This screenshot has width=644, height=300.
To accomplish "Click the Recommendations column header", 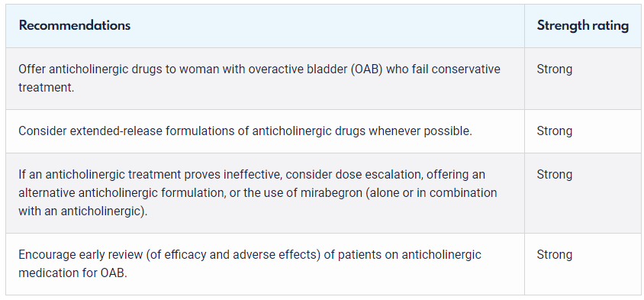I will 75,25.
